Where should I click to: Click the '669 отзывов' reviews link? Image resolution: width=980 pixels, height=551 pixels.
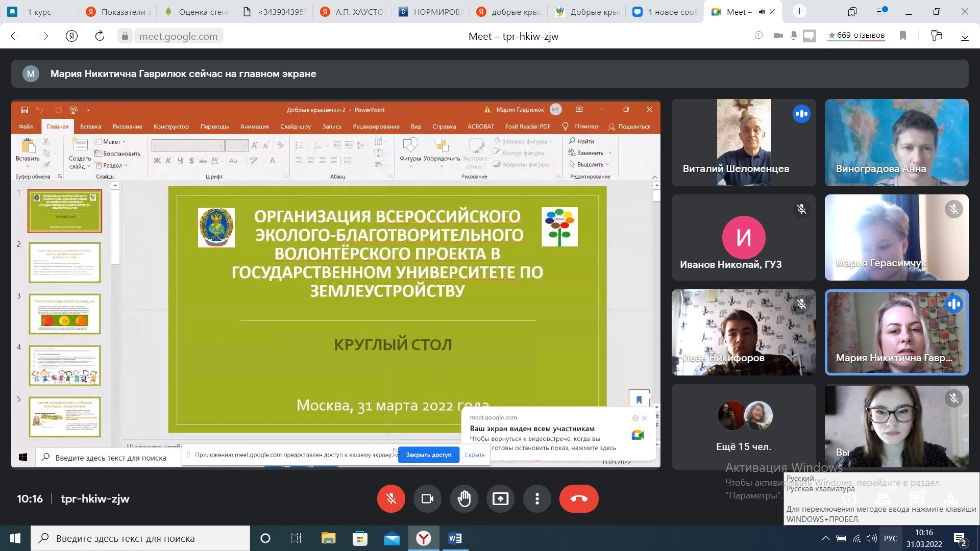pyautogui.click(x=856, y=35)
